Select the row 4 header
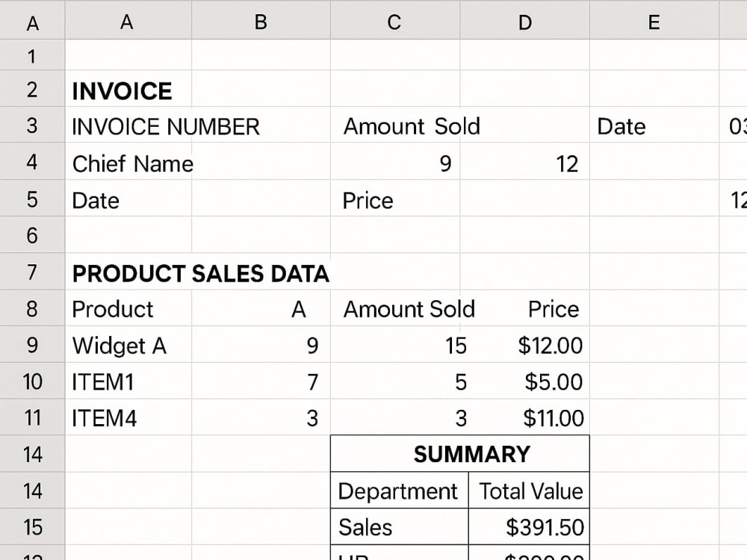This screenshot has width=747, height=560. pos(32,162)
